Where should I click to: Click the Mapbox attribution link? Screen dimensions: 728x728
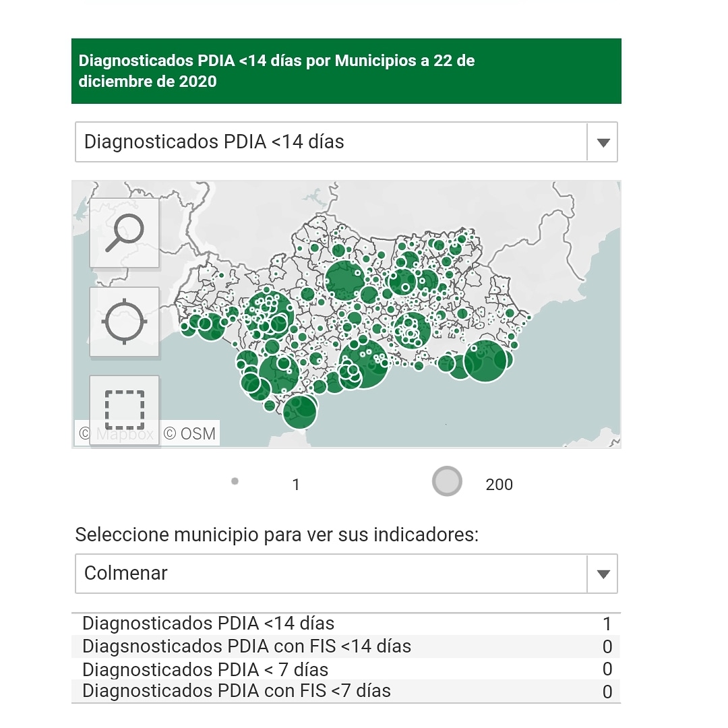point(116,433)
